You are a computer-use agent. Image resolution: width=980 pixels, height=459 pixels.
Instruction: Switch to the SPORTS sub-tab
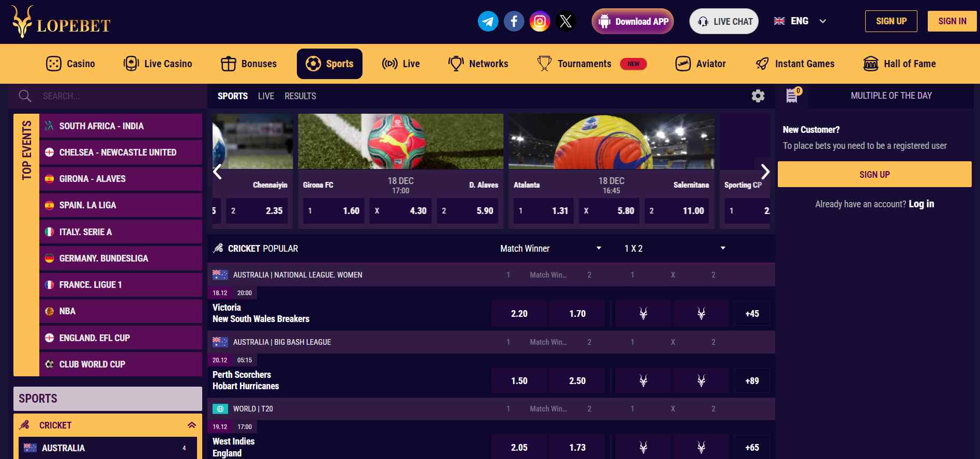233,96
